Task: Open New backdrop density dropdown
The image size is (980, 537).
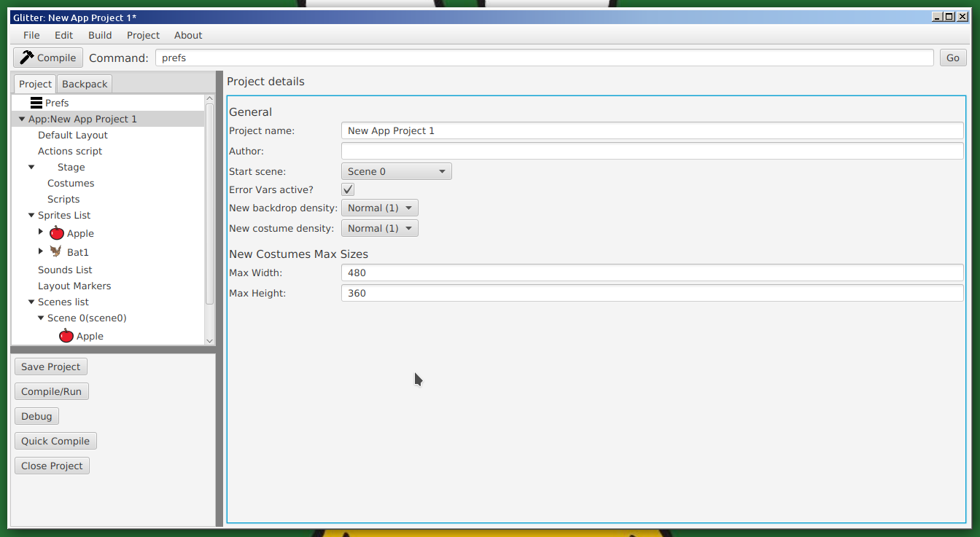Action: [x=379, y=208]
